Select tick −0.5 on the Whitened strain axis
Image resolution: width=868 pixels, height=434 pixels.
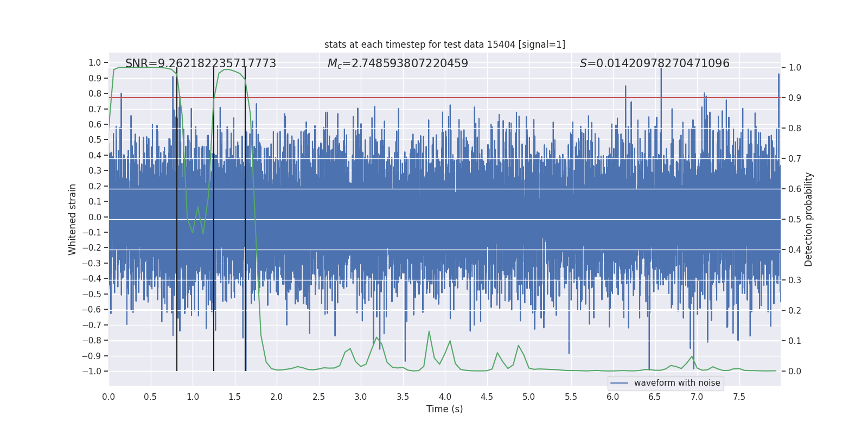[92, 295]
